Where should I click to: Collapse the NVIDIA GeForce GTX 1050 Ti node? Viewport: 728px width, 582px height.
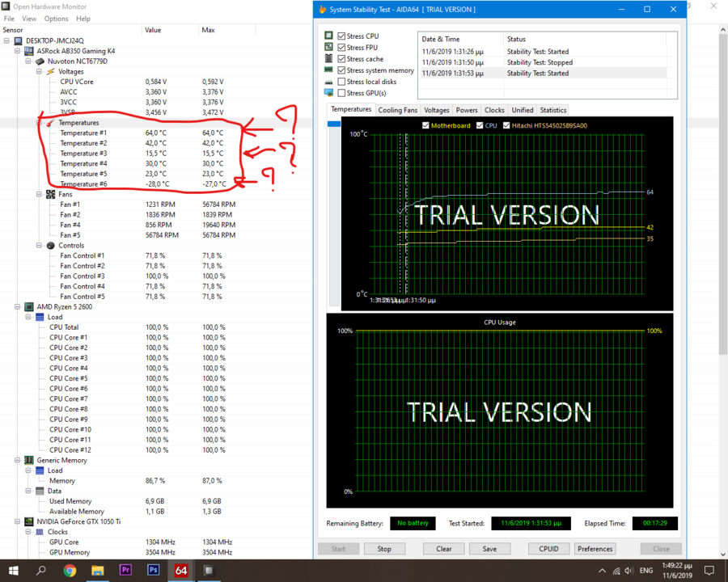(x=17, y=521)
